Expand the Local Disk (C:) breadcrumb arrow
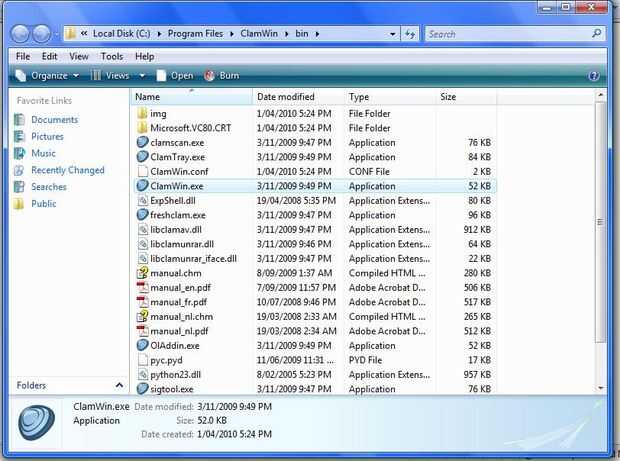The height and width of the screenshot is (461, 620). pos(159,34)
